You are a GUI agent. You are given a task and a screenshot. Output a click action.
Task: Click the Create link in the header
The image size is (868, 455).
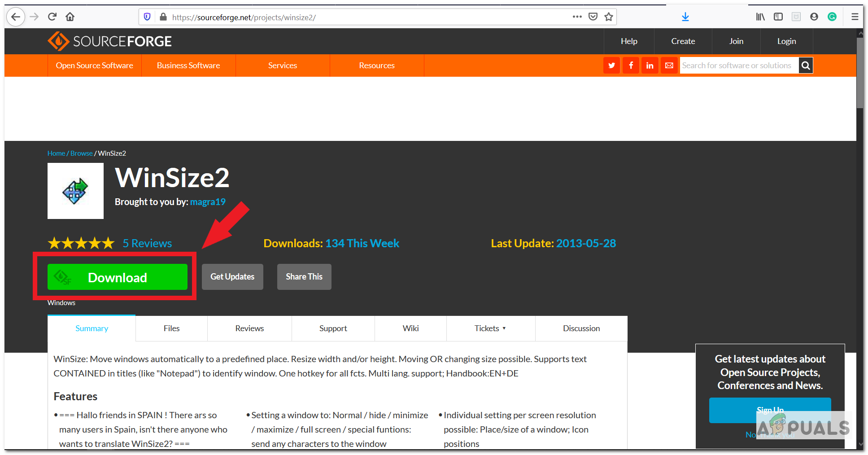click(683, 41)
